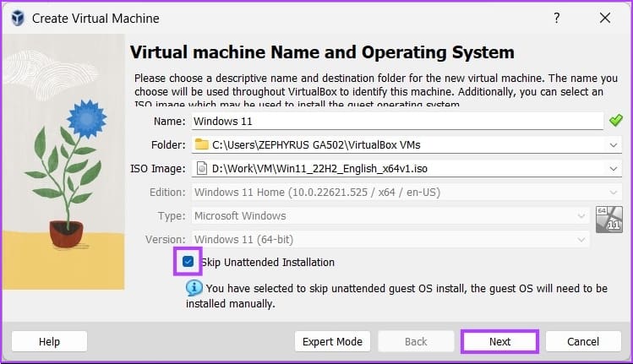Viewport: 633px width, 364px height.
Task: Click the greyed Back button
Action: point(416,341)
